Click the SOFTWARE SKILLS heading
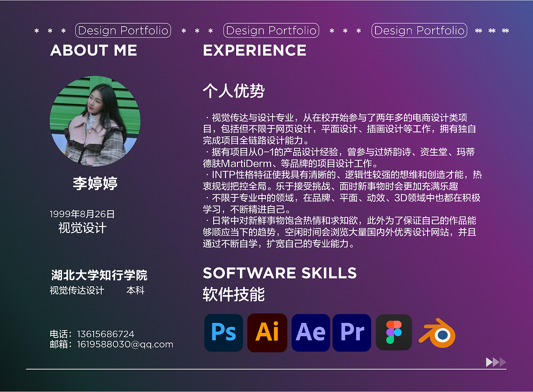The height and width of the screenshot is (392, 533). pyautogui.click(x=280, y=273)
